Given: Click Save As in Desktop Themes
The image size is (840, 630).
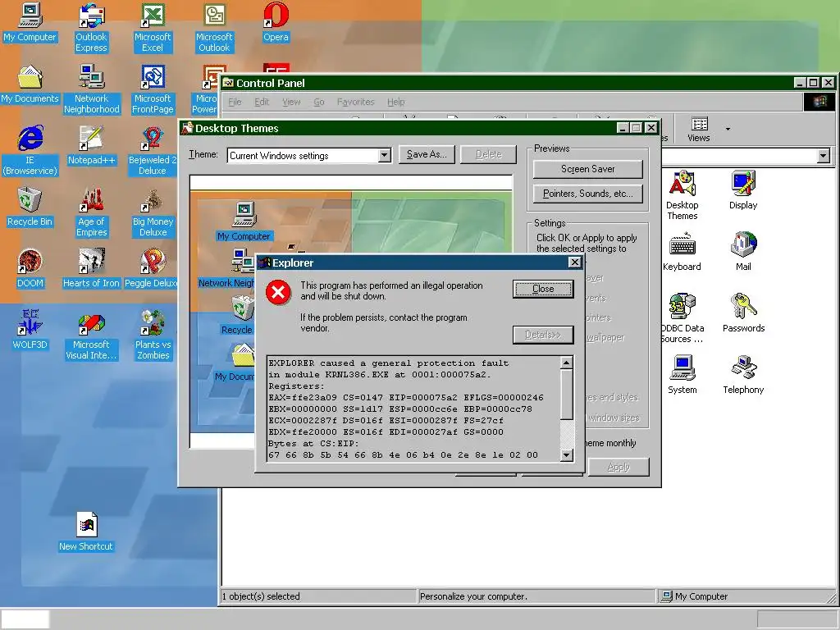Looking at the screenshot, I should click(427, 154).
